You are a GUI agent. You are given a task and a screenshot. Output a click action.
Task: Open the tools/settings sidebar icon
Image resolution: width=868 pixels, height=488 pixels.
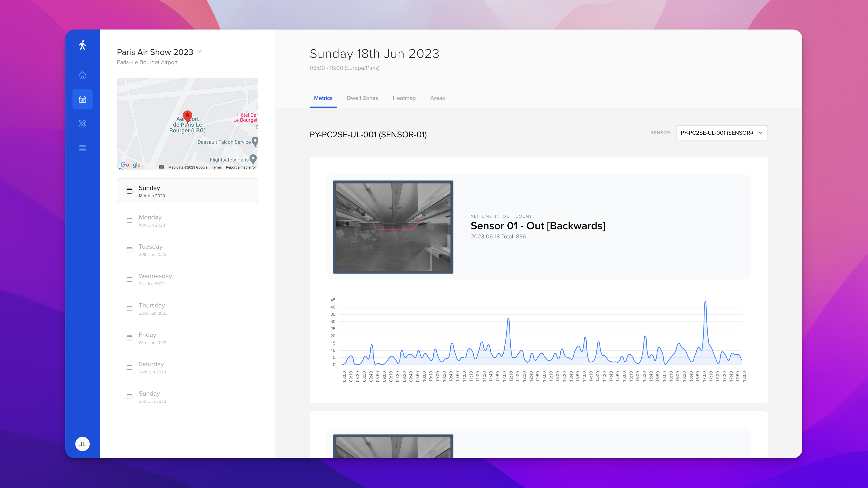pyautogui.click(x=82, y=124)
